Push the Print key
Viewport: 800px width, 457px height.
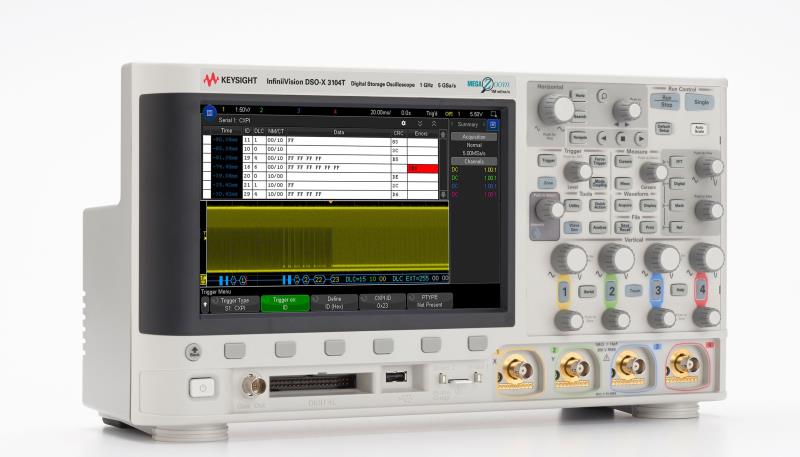click(648, 227)
